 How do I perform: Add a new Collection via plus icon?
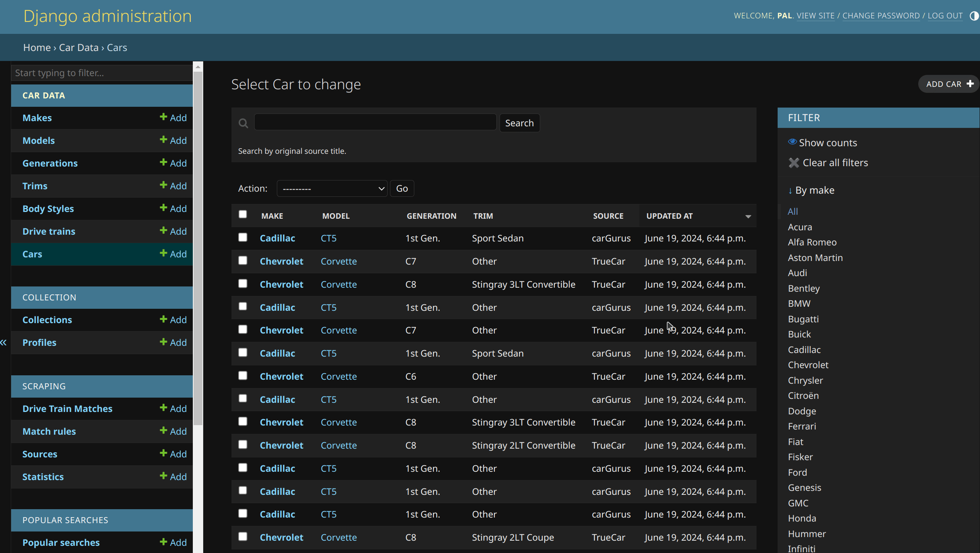[163, 319]
